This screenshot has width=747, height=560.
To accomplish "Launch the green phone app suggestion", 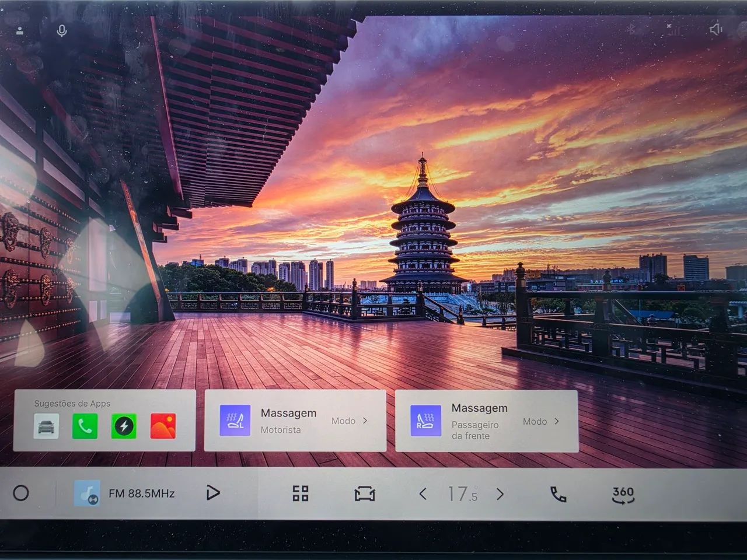I will [85, 426].
